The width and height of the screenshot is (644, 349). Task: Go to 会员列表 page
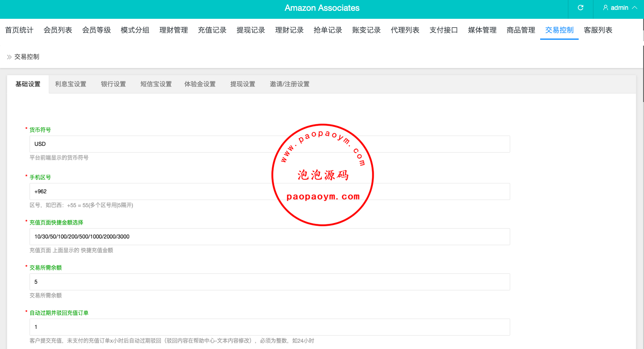tap(58, 30)
